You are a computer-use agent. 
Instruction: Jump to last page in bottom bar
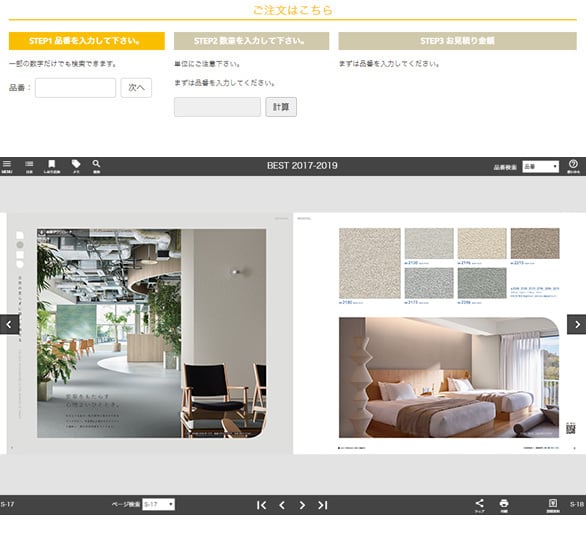(323, 505)
